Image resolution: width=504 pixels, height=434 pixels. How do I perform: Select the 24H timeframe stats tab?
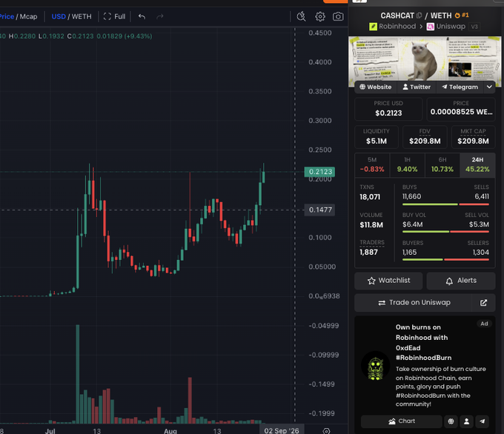pyautogui.click(x=477, y=165)
